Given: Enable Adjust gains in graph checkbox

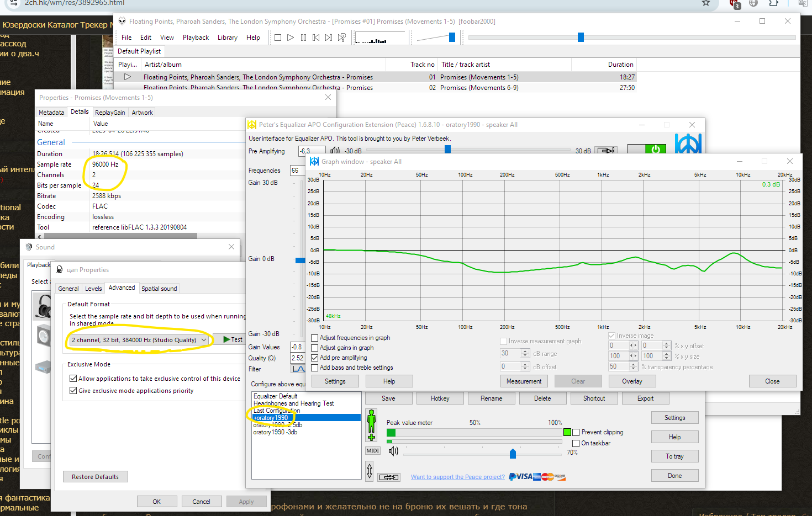Looking at the screenshot, I should pyautogui.click(x=315, y=348).
